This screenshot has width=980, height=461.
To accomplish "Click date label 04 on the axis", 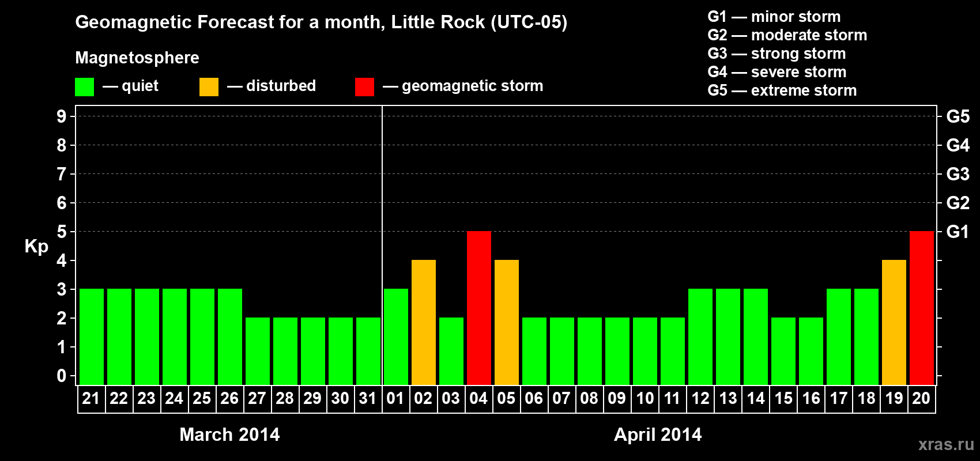I will [478, 398].
